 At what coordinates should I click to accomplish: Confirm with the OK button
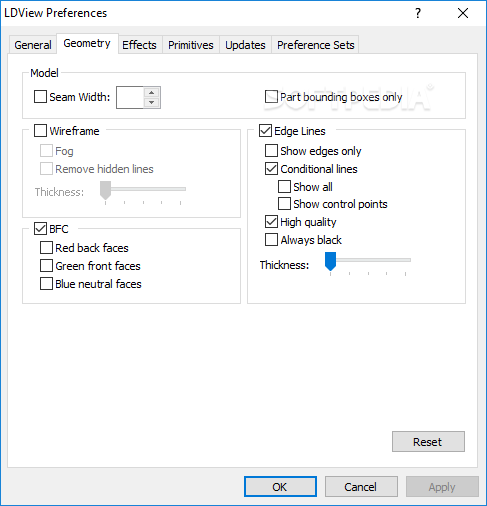pyautogui.click(x=280, y=487)
